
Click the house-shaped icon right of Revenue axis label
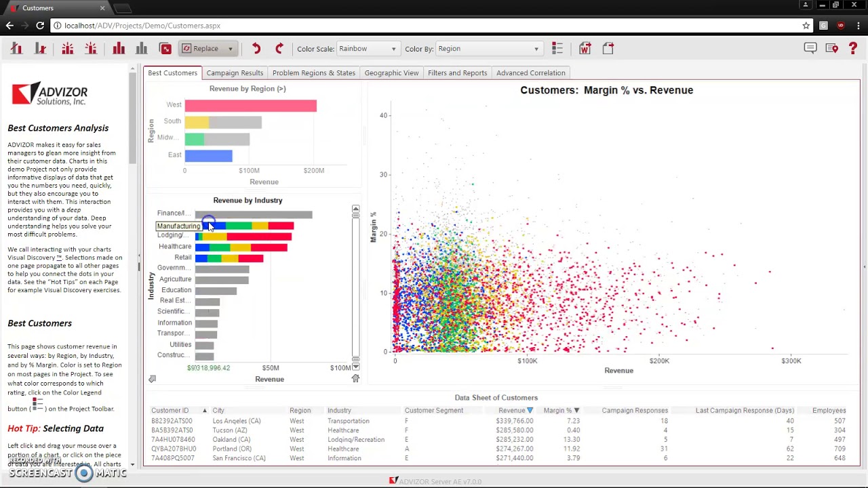(x=355, y=378)
